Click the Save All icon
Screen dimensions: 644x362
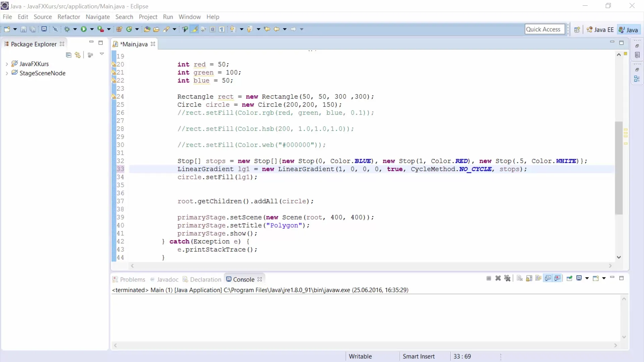point(33,29)
